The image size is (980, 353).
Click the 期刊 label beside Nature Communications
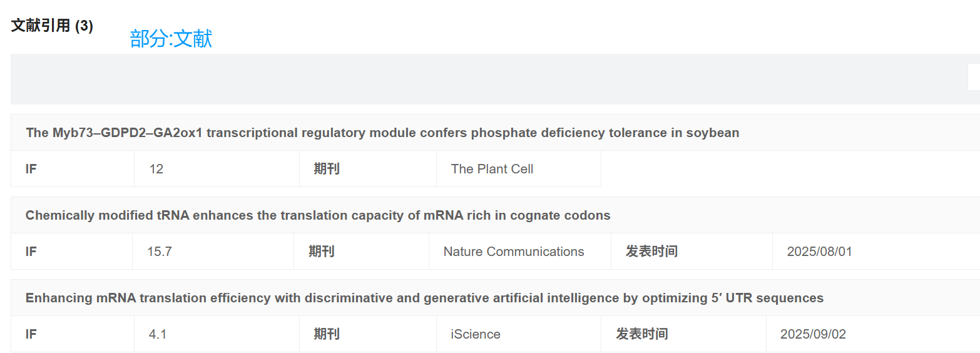[321, 252]
